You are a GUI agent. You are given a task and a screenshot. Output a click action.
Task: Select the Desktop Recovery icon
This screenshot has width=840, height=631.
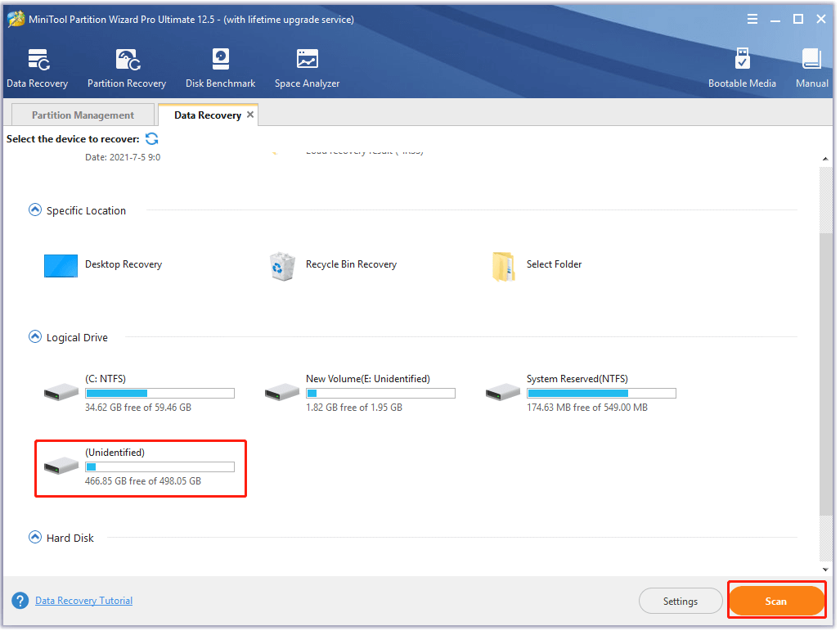pos(61,265)
